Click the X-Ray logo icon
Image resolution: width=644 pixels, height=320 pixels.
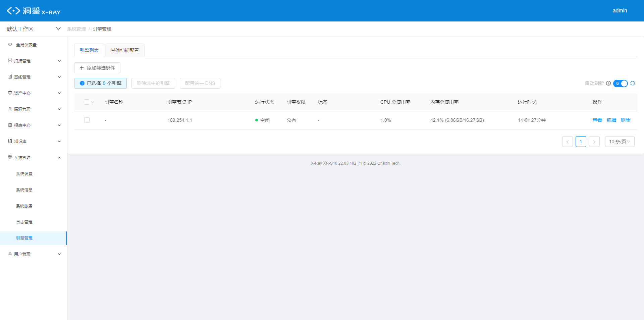(13, 11)
